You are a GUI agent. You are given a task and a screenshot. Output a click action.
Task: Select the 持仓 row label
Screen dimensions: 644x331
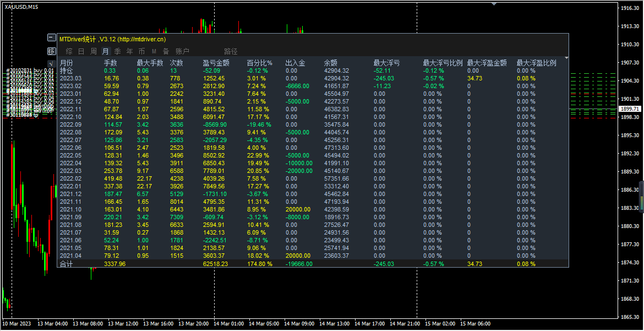click(66, 70)
